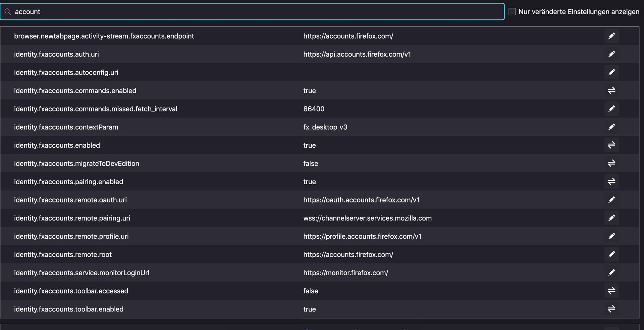Select the identity.fxaccounts.remote.root preference name
This screenshot has width=644, height=330.
coord(63,254)
